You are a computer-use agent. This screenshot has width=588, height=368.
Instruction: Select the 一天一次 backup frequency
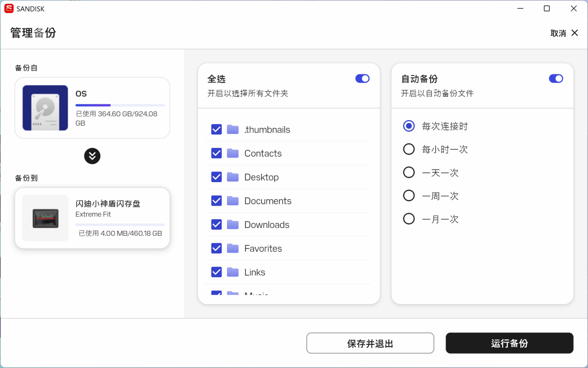409,172
